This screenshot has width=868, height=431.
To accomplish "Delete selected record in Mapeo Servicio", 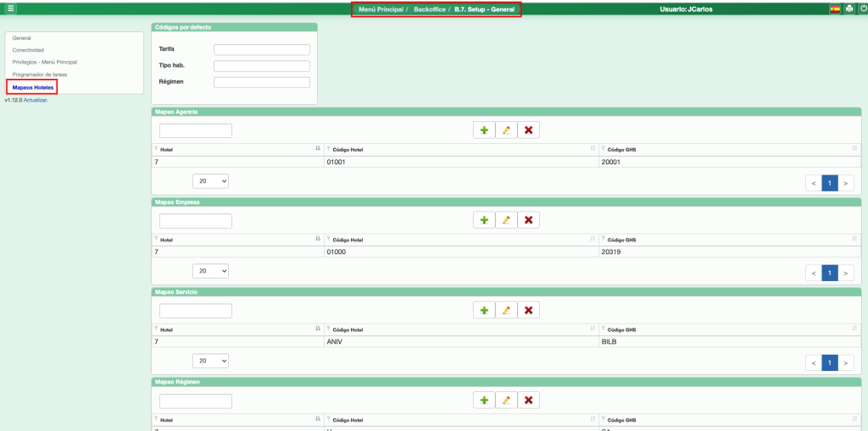I will click(528, 310).
